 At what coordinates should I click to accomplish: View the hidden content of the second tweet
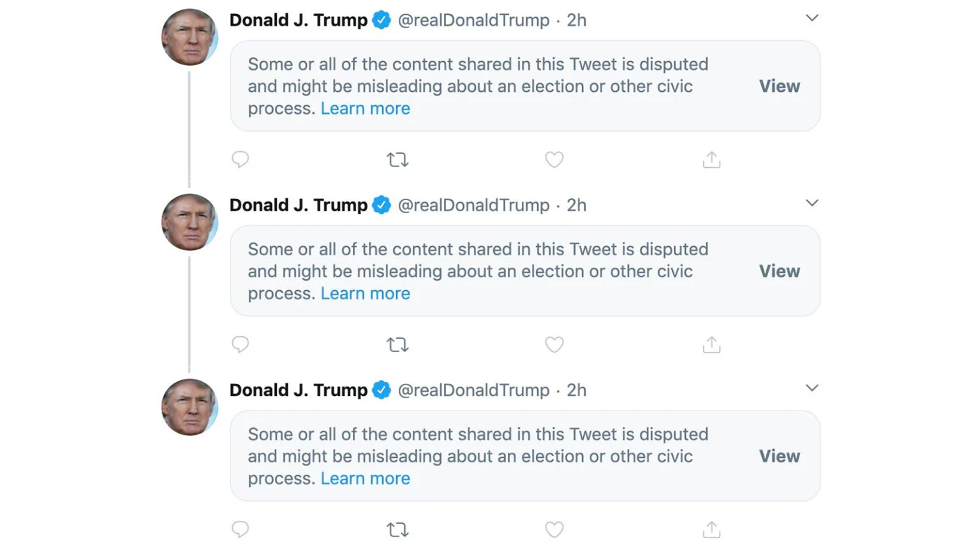click(x=778, y=271)
